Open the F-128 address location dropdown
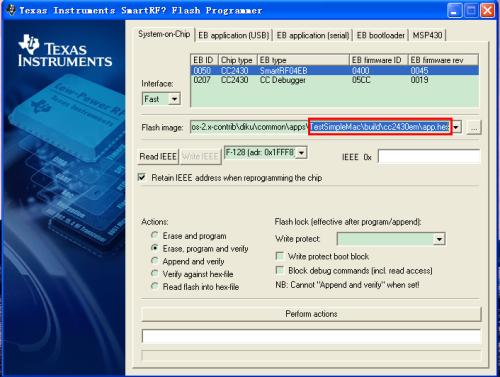The height and width of the screenshot is (377, 500). [x=301, y=153]
